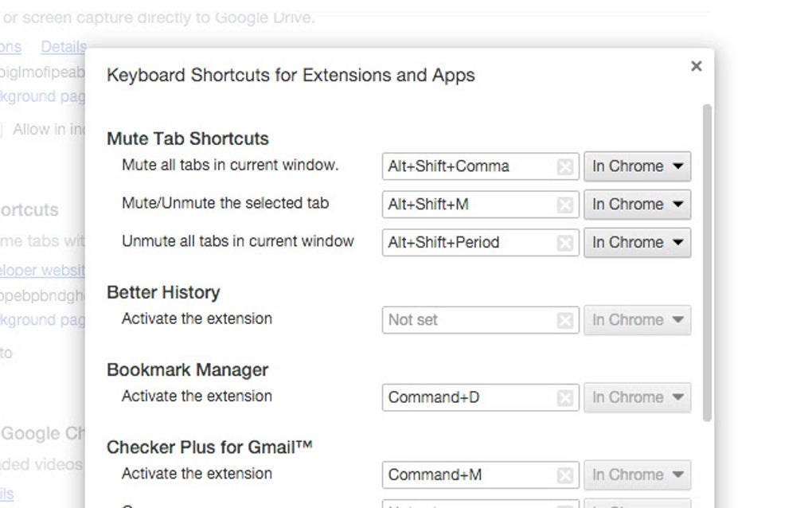Click the Not set shortcut field
Image resolution: width=812 pixels, height=508 pixels.
pos(470,319)
